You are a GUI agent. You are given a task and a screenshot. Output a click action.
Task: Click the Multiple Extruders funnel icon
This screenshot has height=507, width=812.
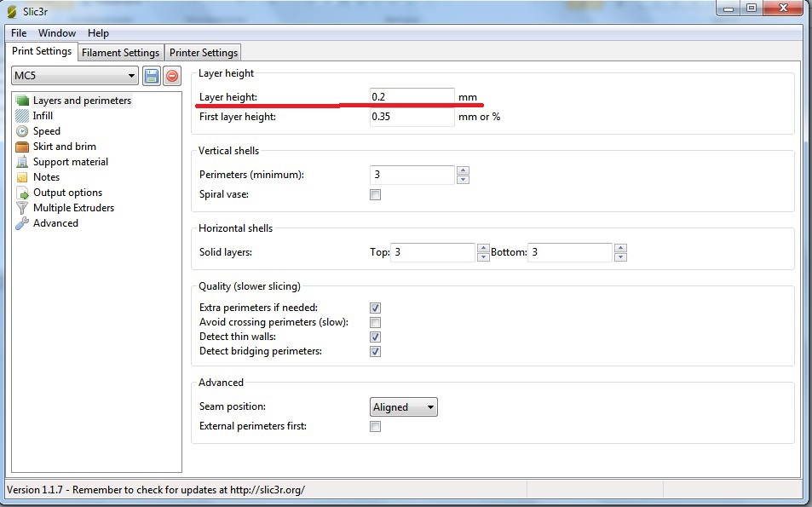click(x=22, y=208)
